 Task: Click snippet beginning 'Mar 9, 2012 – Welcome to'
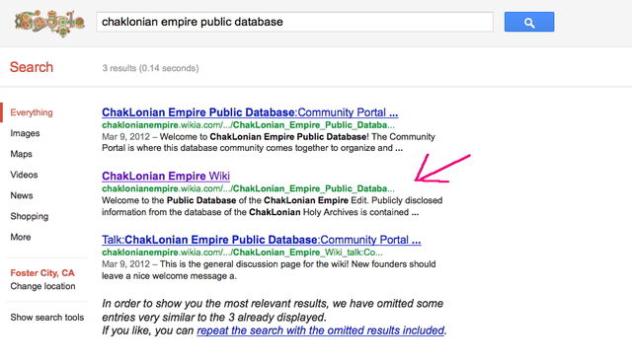(269, 142)
